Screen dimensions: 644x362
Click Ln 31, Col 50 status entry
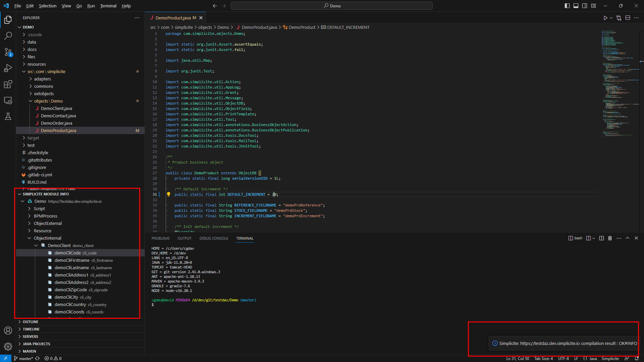518,358
